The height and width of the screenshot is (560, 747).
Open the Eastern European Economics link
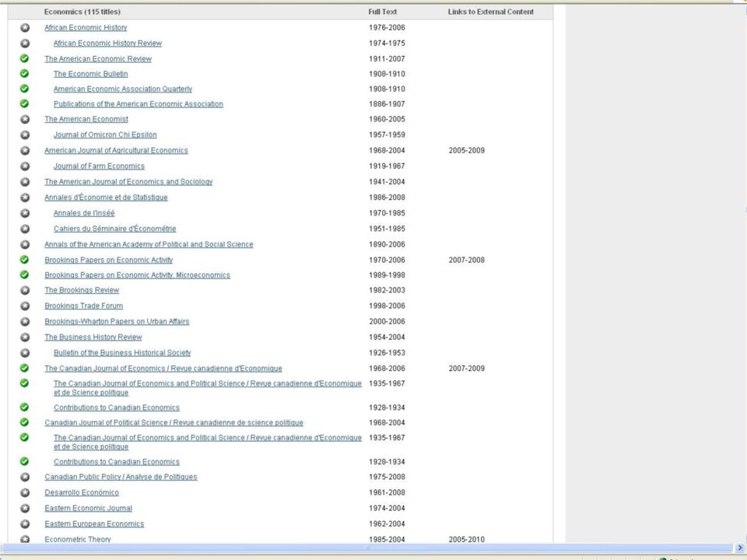(94, 523)
